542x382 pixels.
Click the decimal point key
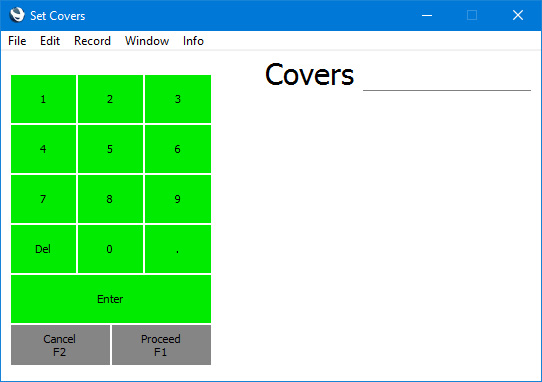pos(178,249)
